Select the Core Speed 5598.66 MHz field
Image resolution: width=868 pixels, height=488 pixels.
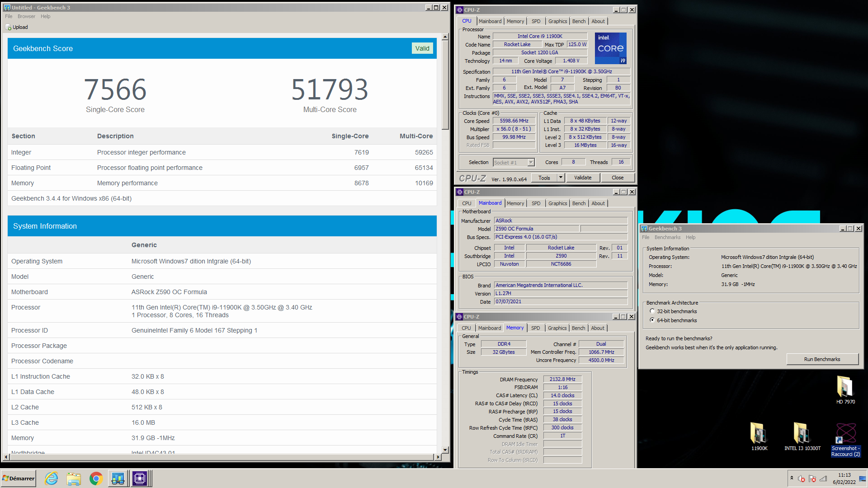[514, 121]
